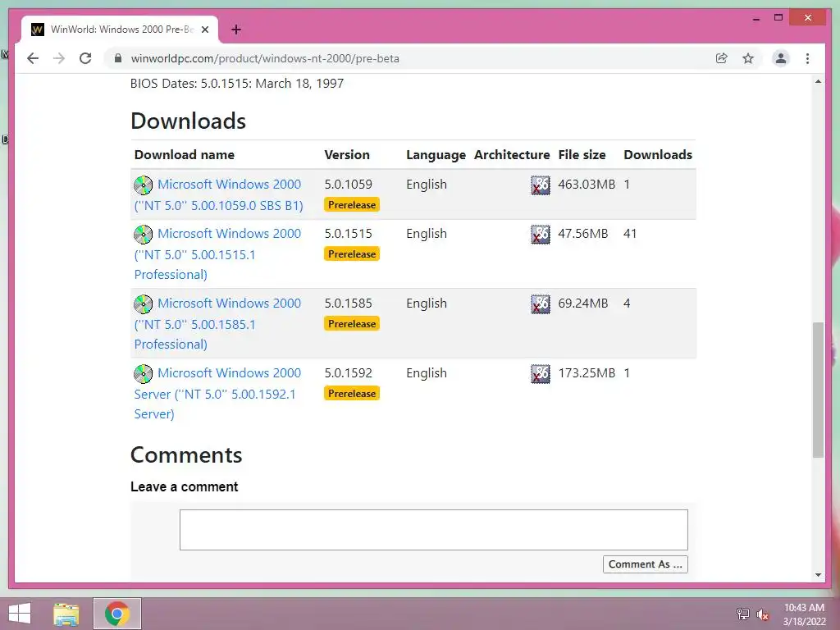Click the Prerelease badge under version 5.0.1585
This screenshot has width=840, height=630.
[352, 323]
